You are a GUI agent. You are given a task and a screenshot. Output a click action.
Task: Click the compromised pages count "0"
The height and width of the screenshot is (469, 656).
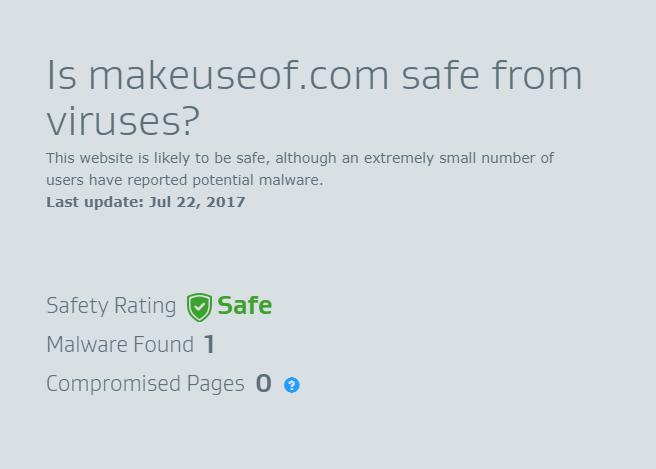263,384
